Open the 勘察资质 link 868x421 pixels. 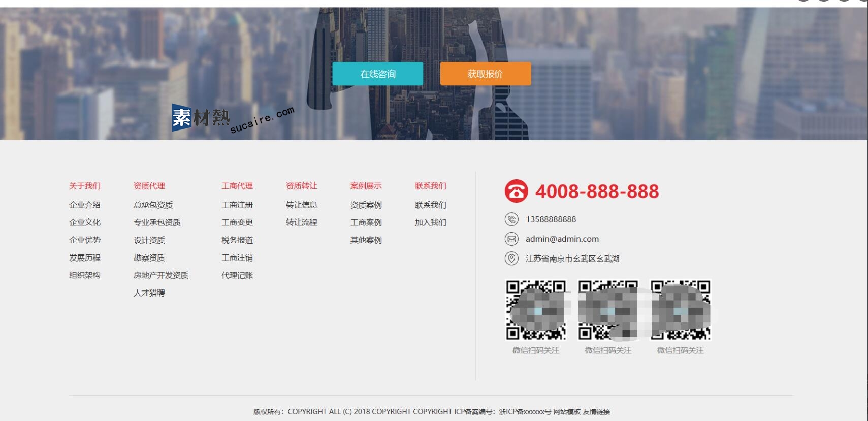149,258
